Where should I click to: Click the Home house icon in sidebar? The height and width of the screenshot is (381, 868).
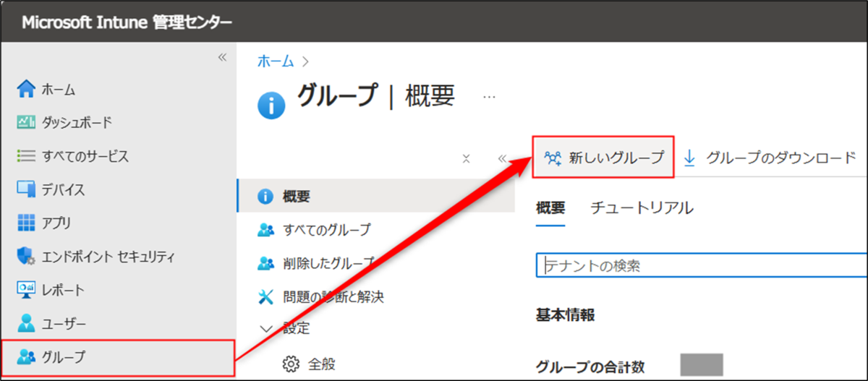26,89
